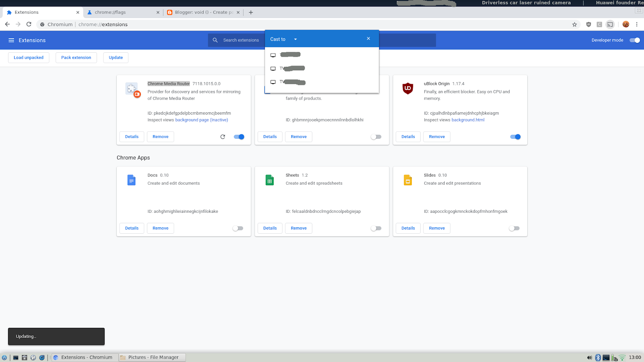Click Pack extension button
Screen dimensions: 644x362
(x=76, y=58)
